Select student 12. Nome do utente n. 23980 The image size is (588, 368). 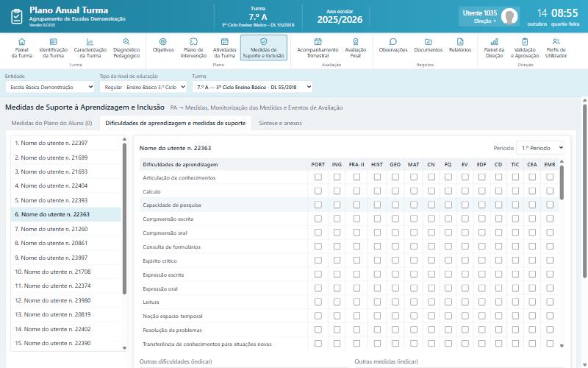tap(65, 300)
